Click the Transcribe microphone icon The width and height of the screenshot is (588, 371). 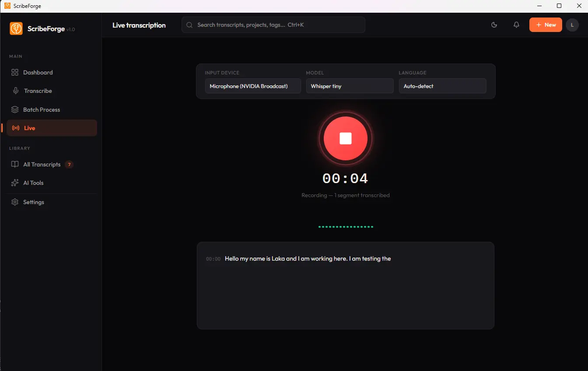[x=16, y=91]
